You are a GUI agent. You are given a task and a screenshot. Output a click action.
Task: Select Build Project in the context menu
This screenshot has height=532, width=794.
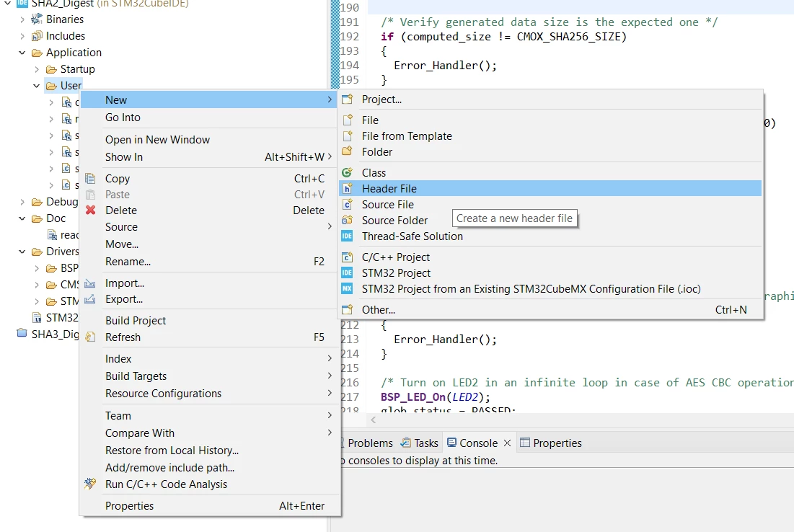click(x=210, y=320)
